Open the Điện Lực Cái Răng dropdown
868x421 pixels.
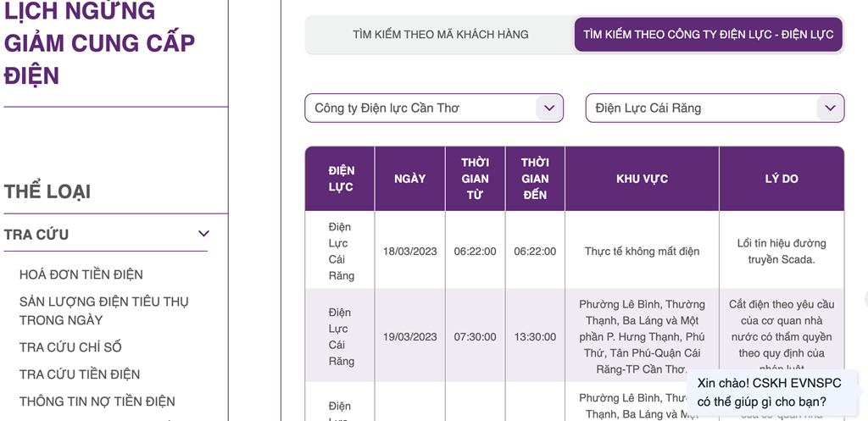(x=704, y=108)
